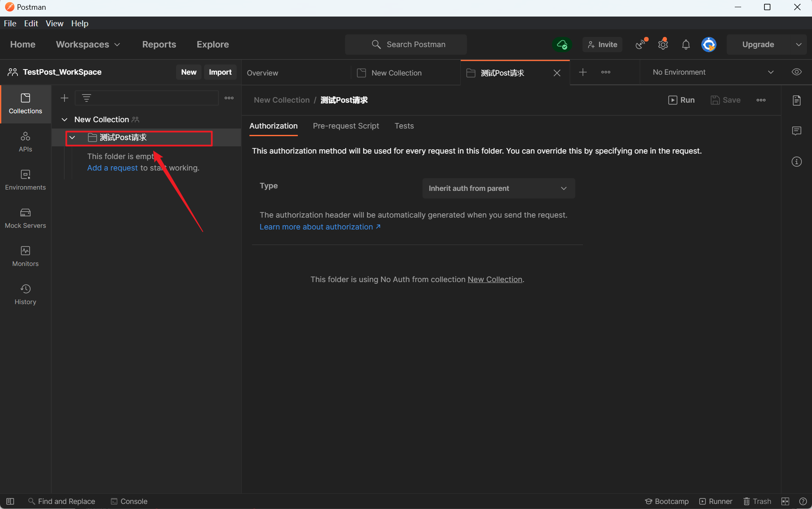Click the plus to create new collection
The width and height of the screenshot is (812, 509).
64,98
